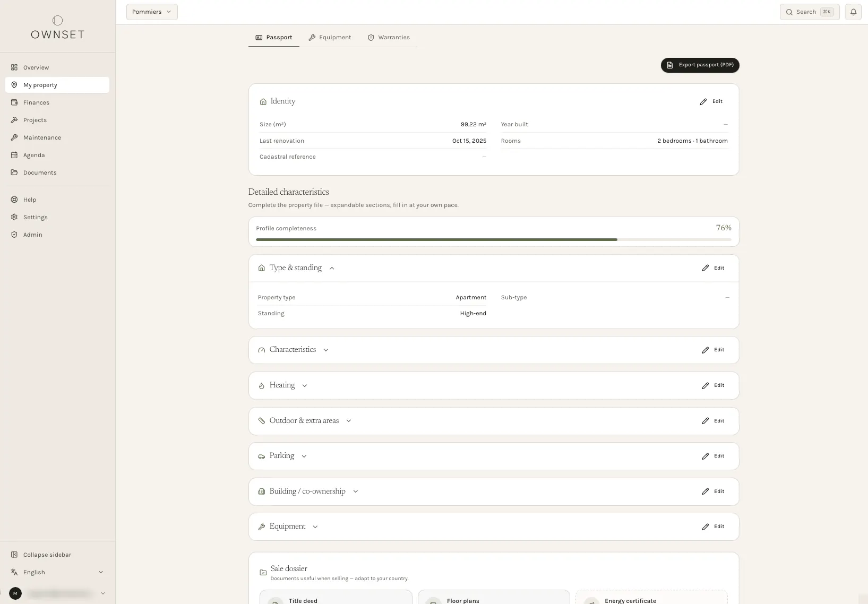The image size is (868, 604).
Task: Click the building icon beside co-ownership
Action: (x=261, y=491)
